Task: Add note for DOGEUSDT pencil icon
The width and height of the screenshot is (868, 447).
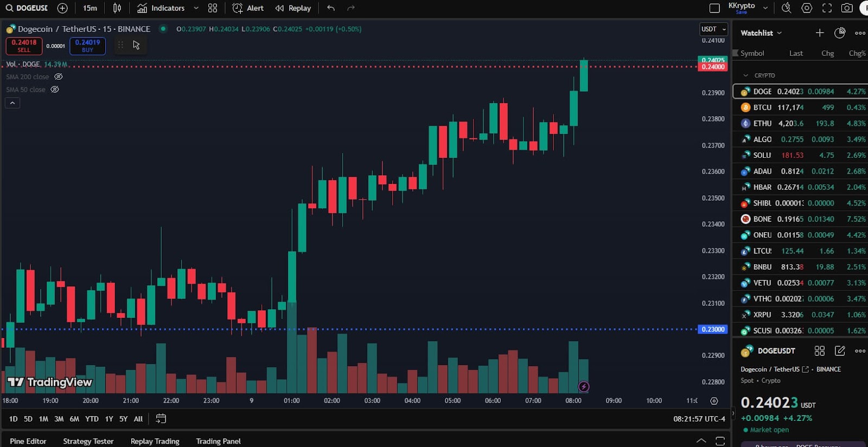Action: coord(840,351)
